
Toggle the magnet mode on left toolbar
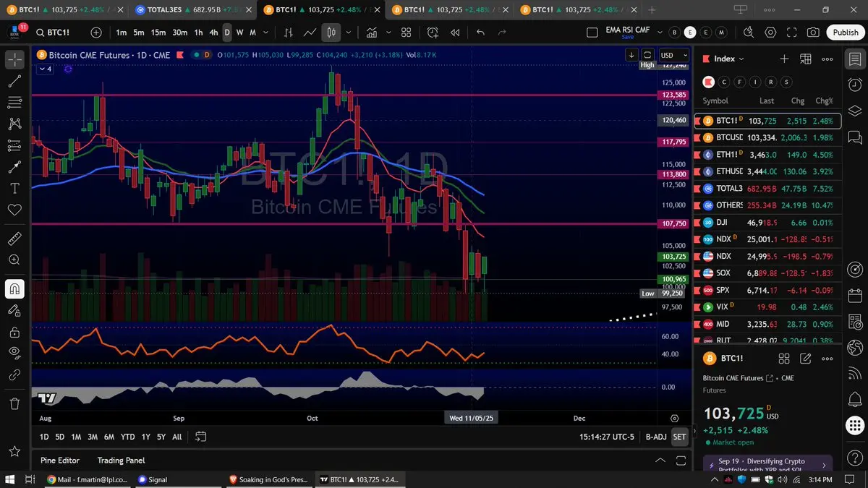click(14, 288)
